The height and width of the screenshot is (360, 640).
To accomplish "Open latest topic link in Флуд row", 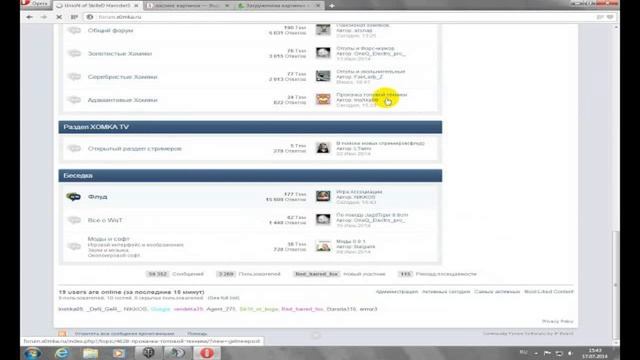I will 359,192.
